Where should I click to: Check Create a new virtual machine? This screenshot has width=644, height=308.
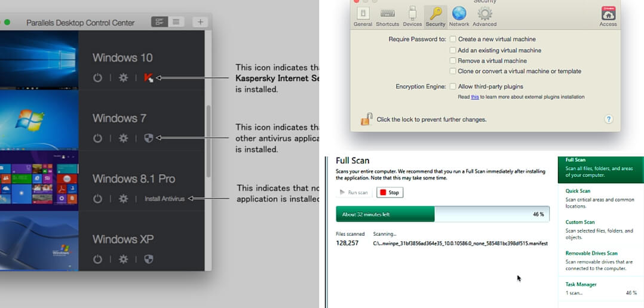[453, 39]
